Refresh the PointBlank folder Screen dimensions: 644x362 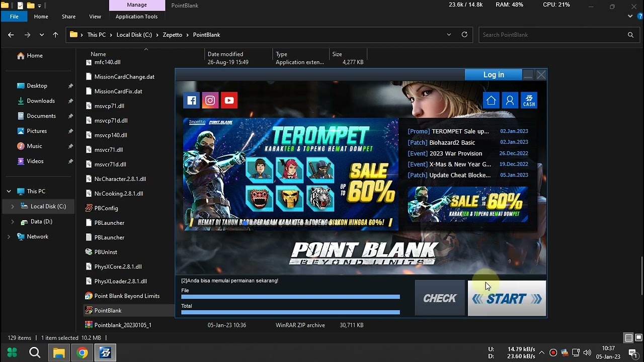point(464,35)
